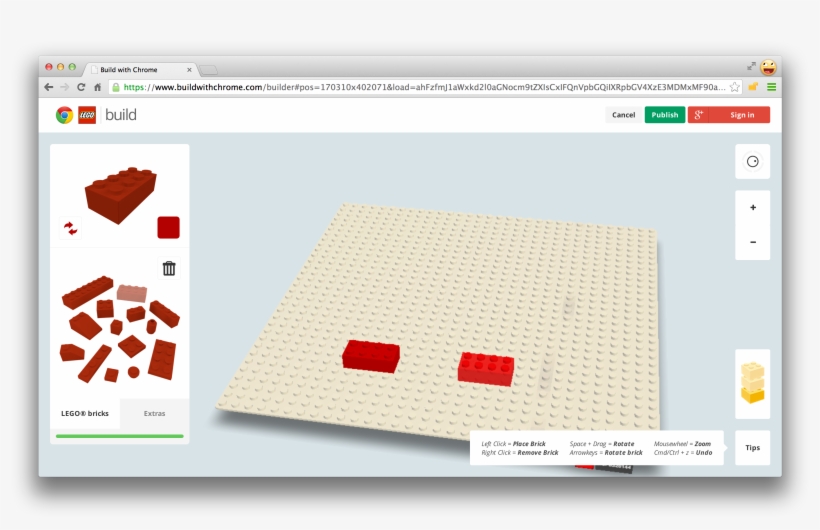Click the Chrome logo in header
820x530 pixels.
[x=64, y=115]
